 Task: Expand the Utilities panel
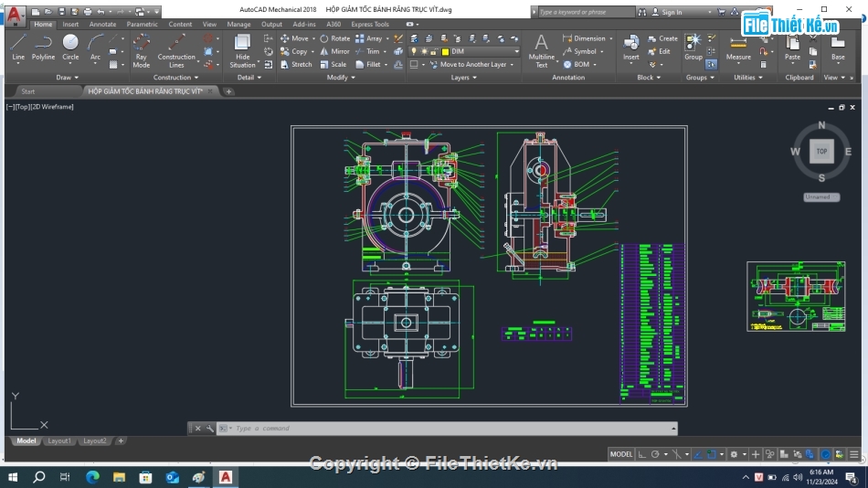click(x=748, y=78)
